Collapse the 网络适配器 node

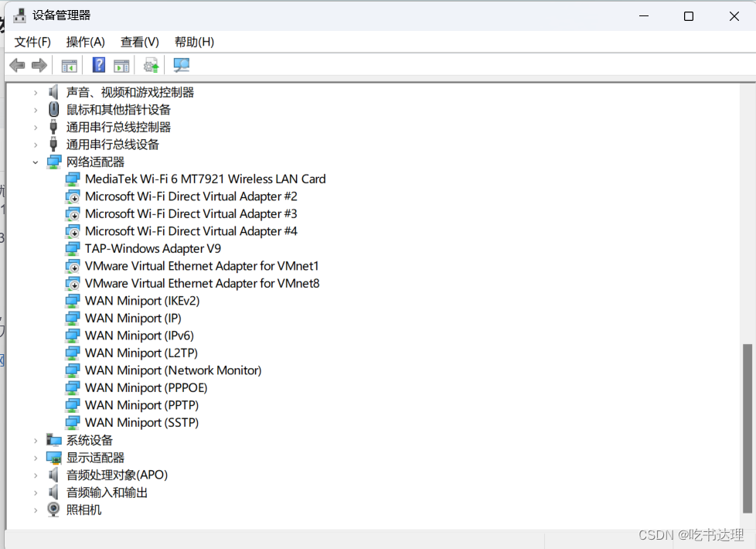(x=36, y=162)
